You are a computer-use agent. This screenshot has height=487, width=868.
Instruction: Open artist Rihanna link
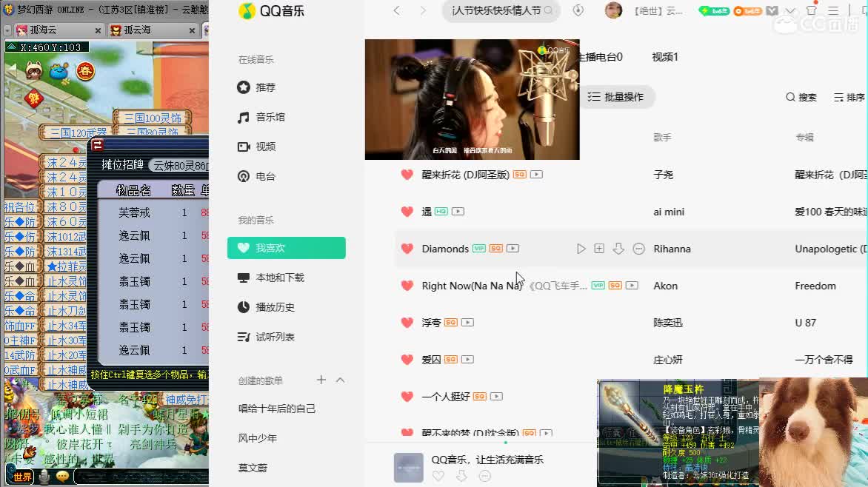pyautogui.click(x=672, y=249)
